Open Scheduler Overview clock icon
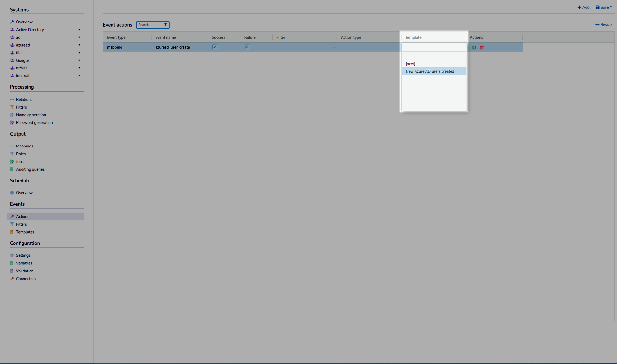The width and height of the screenshot is (617, 364). click(x=12, y=193)
